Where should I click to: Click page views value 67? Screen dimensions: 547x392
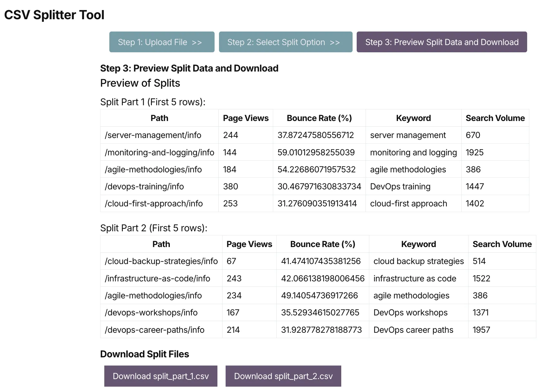tap(249, 261)
